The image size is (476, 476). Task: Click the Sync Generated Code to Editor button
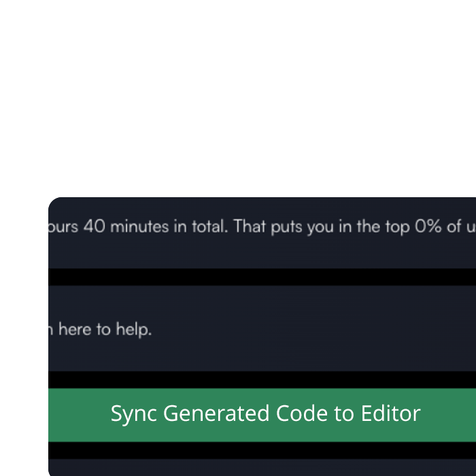click(265, 414)
